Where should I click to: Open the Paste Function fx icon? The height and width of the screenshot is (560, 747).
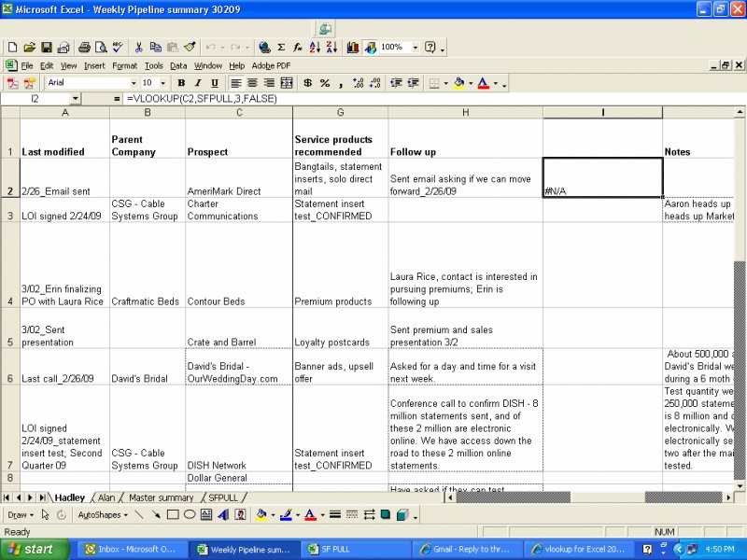[298, 48]
